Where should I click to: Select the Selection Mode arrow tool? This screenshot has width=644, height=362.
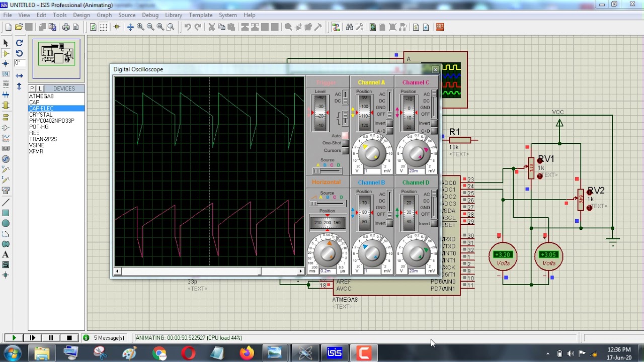6,43
